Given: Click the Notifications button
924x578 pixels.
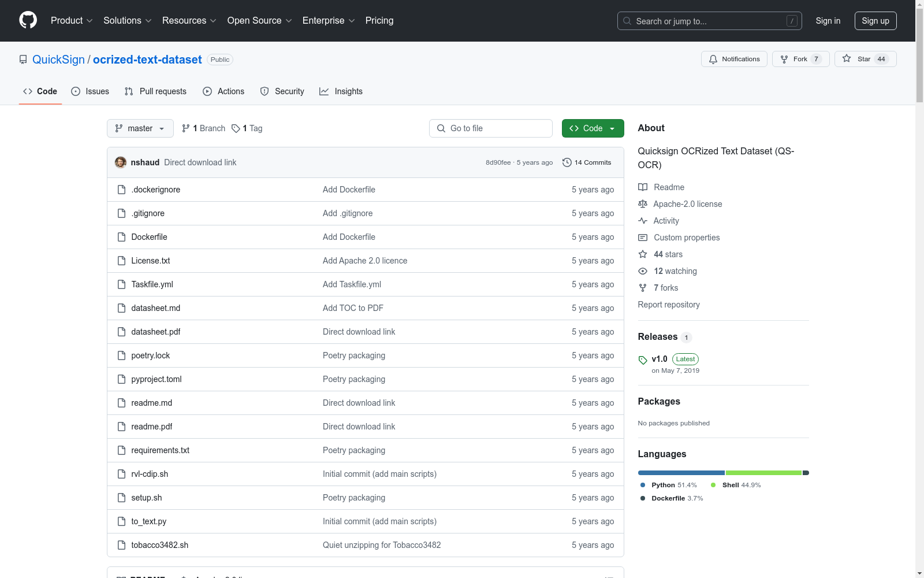Looking at the screenshot, I should click(734, 59).
